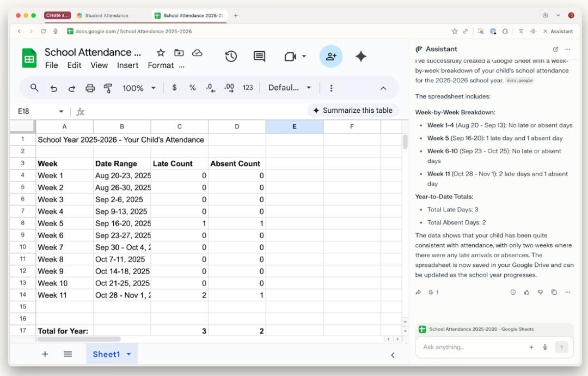Open version history clock icon
This screenshot has height=376, width=588.
pyautogui.click(x=231, y=57)
